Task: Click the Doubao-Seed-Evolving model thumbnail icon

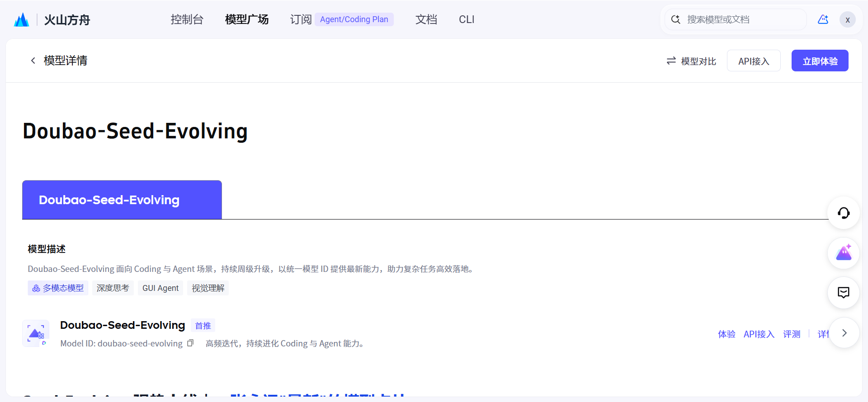Action: tap(36, 333)
